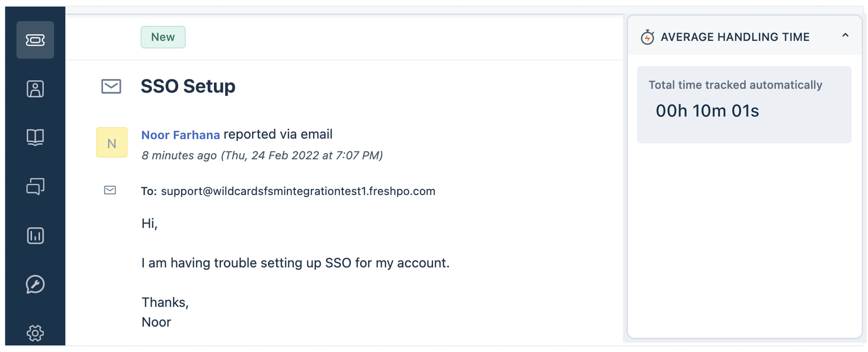Viewport: 868px width, 352px height.
Task: Click the envelope icon next to SSO Setup
Action: (x=111, y=86)
